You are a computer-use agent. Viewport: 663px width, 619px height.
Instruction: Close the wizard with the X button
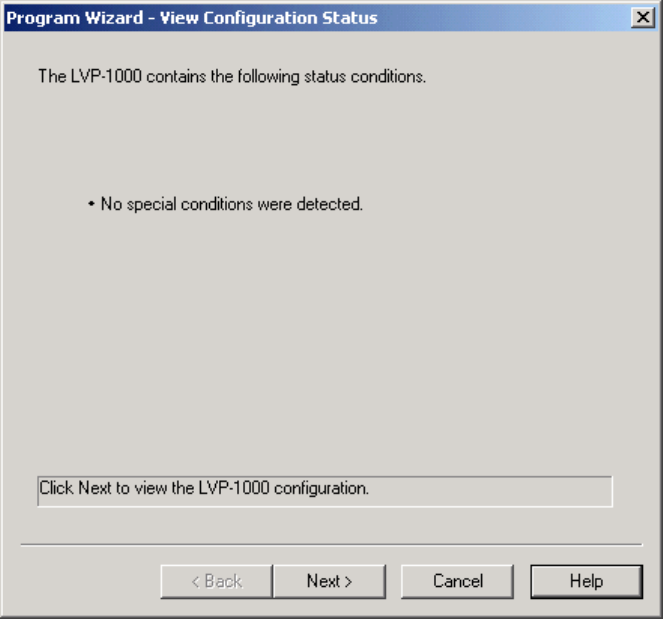642,18
